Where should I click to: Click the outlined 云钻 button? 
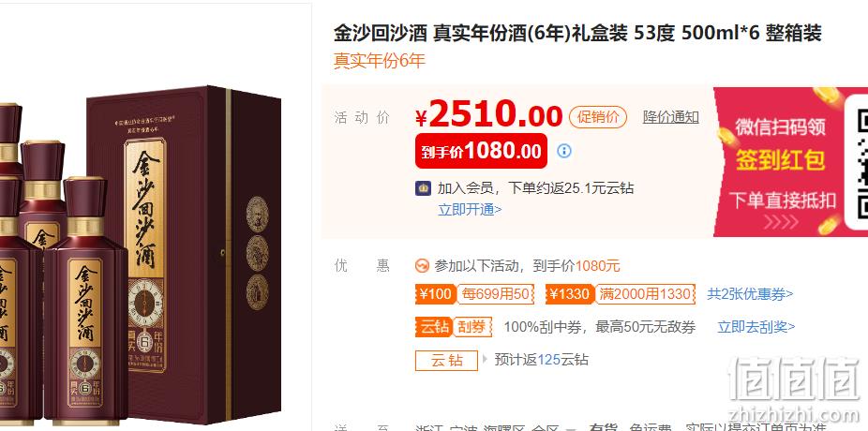[x=447, y=360]
